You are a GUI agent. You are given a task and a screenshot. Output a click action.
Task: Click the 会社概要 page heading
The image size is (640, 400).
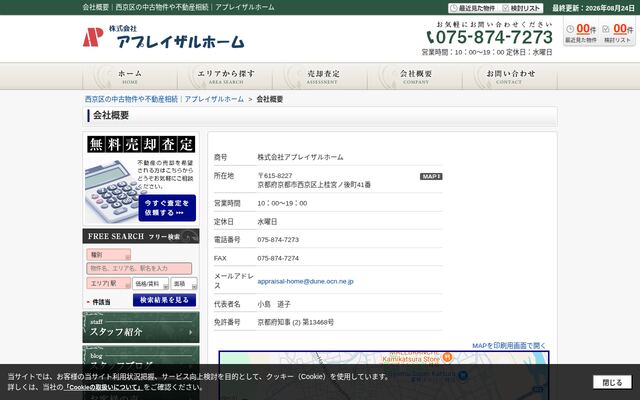click(111, 116)
